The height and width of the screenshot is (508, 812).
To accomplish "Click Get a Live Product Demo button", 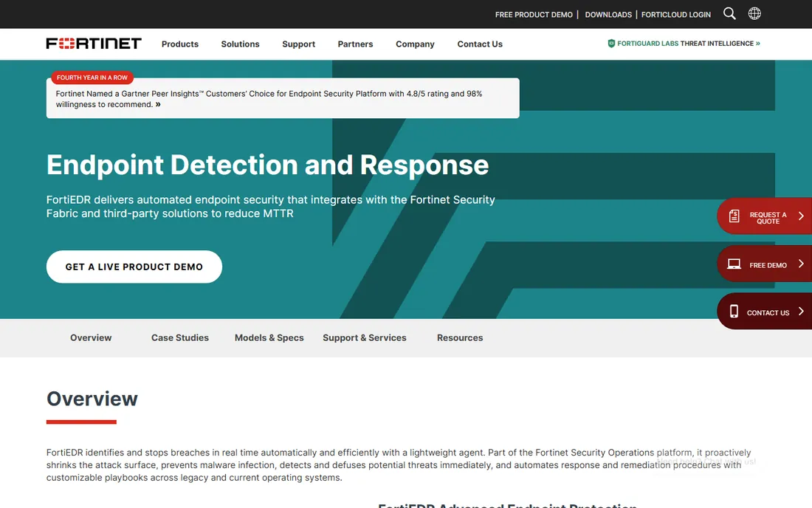I will click(134, 267).
